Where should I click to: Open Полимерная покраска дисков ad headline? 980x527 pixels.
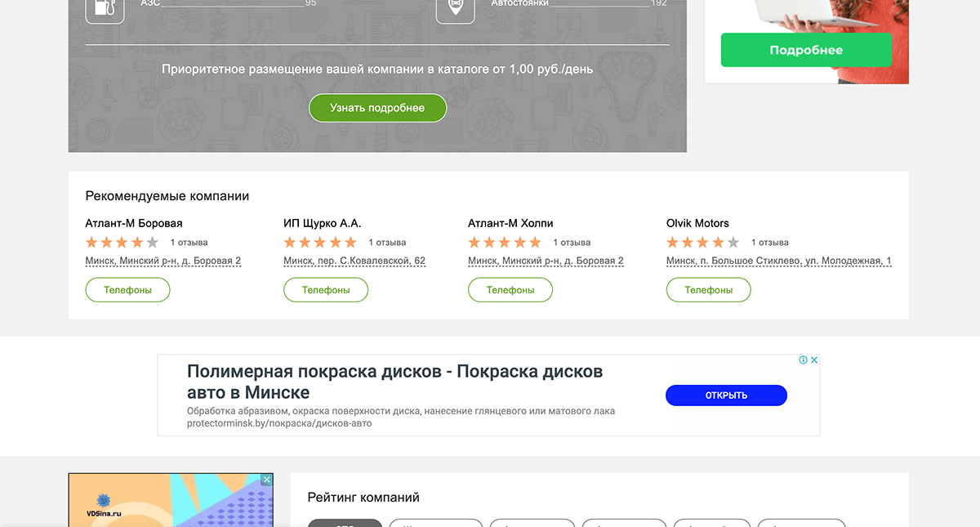pos(394,382)
